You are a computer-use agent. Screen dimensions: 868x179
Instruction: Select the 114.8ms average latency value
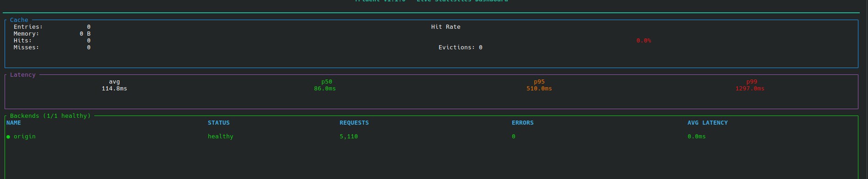coord(114,89)
